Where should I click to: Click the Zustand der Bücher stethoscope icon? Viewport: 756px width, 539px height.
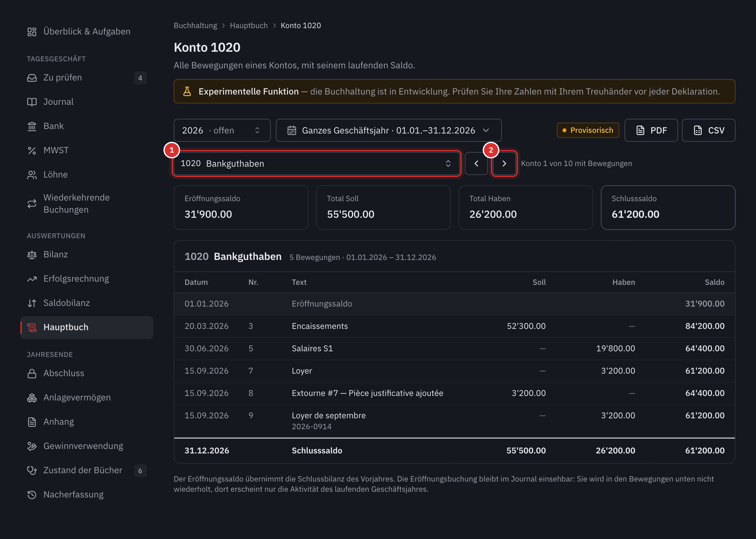click(x=32, y=470)
